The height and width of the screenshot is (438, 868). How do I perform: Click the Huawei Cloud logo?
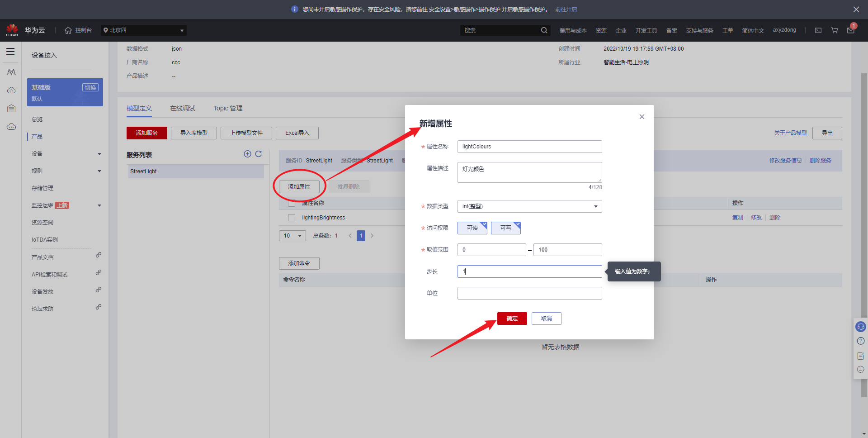[12, 30]
